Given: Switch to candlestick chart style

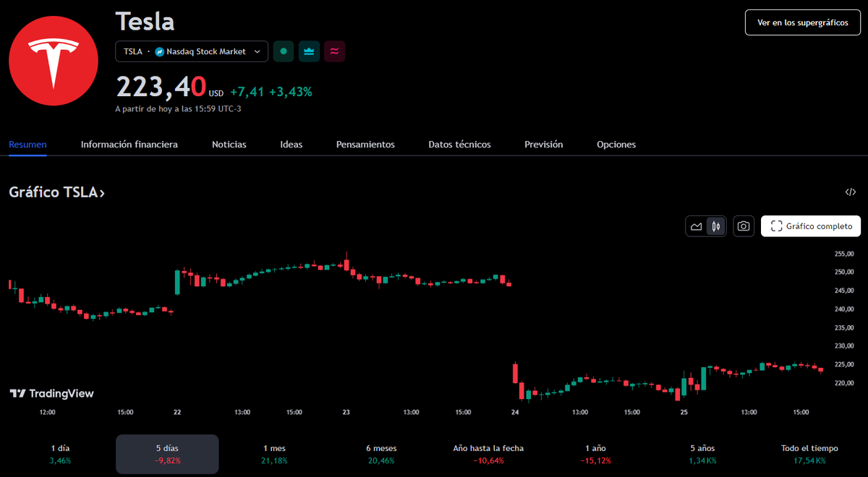Looking at the screenshot, I should point(716,226).
